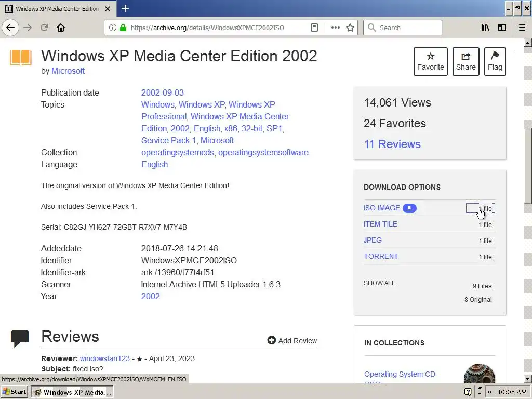532x399 pixels.
Task: Open the Start menu
Action: coord(14,392)
